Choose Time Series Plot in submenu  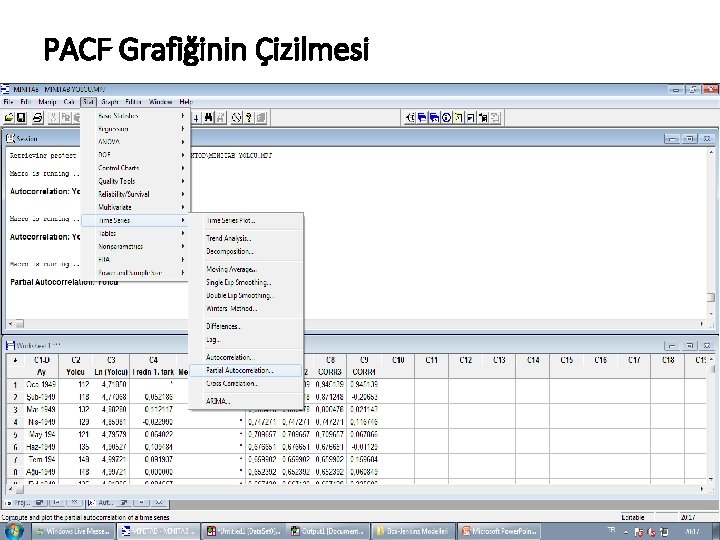click(x=246, y=220)
